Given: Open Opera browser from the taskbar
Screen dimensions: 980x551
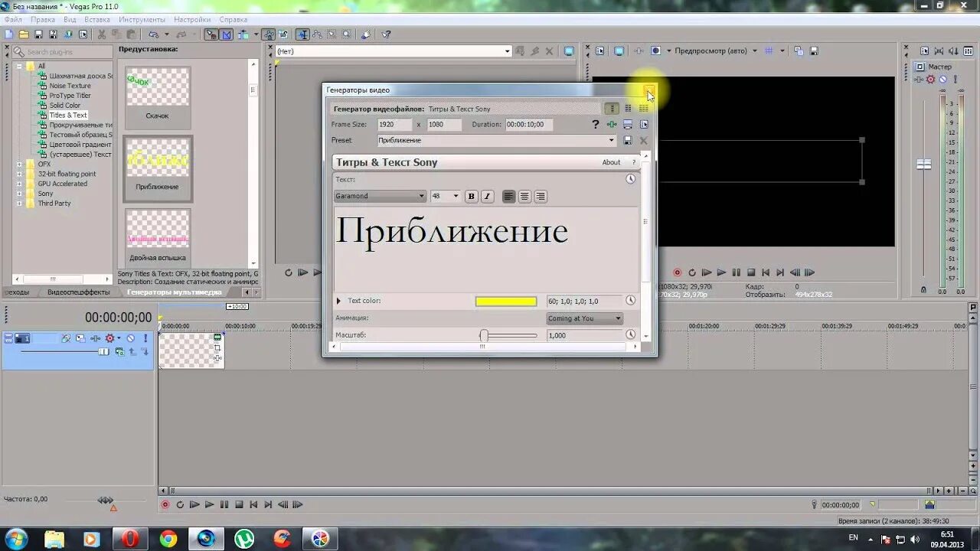Looking at the screenshot, I should [x=129, y=539].
